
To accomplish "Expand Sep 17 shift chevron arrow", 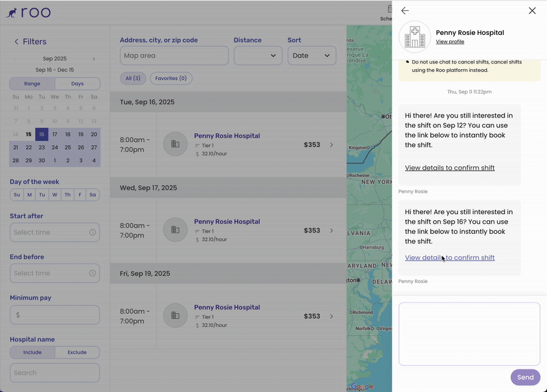I will 332,231.
